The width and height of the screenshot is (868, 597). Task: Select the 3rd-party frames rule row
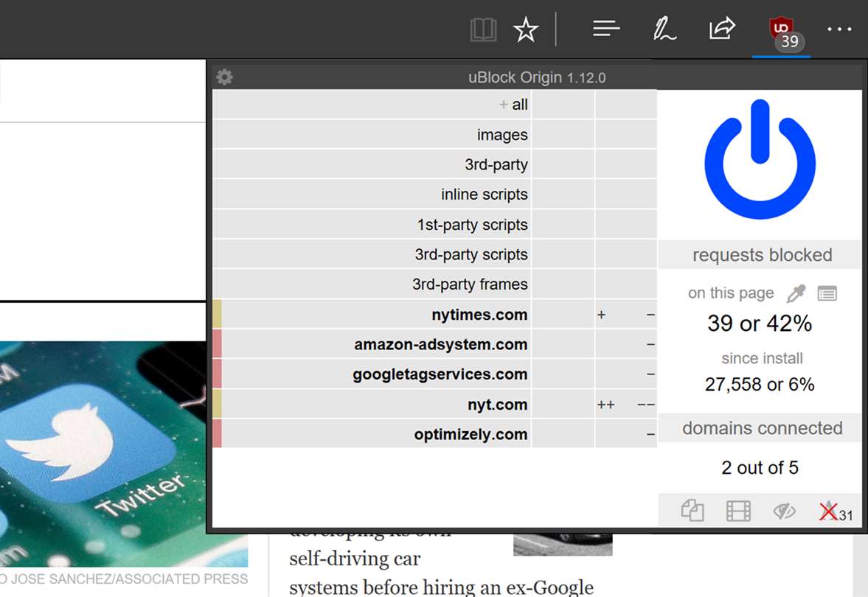click(371, 284)
